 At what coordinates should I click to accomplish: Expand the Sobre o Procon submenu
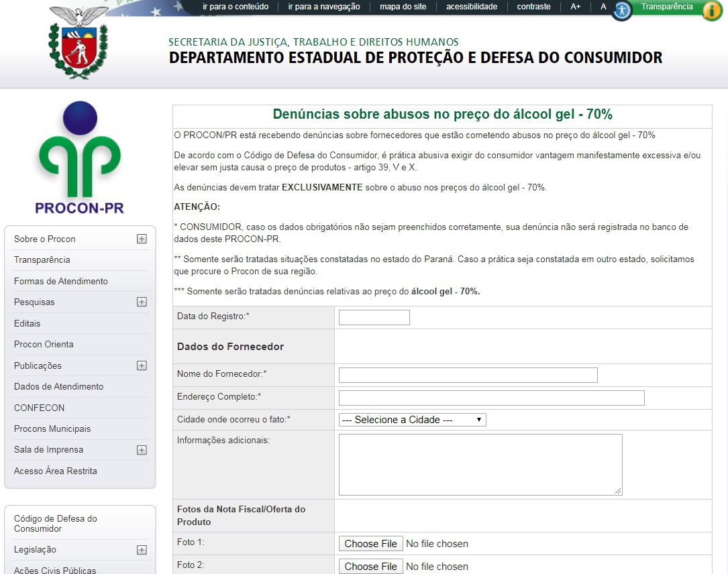click(x=142, y=239)
